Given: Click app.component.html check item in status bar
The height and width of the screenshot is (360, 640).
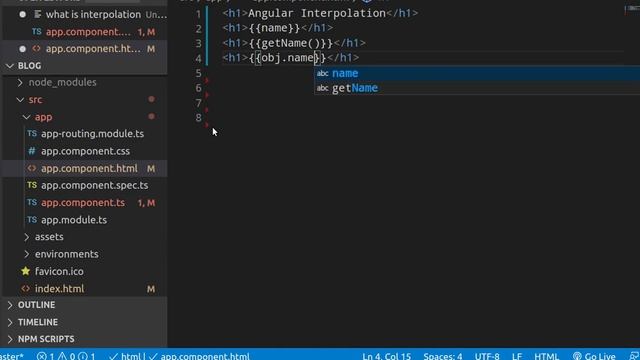Looking at the screenshot, I should [199, 356].
